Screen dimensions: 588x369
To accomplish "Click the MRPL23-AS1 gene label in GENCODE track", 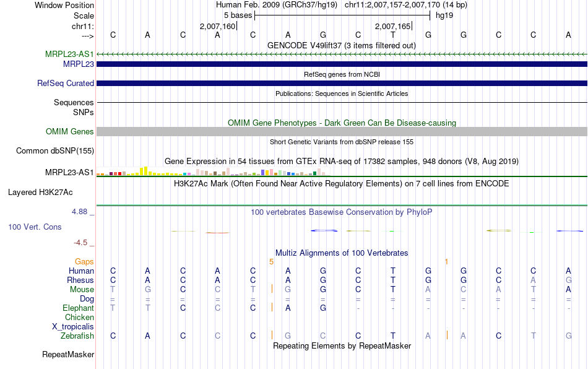I will point(69,54).
